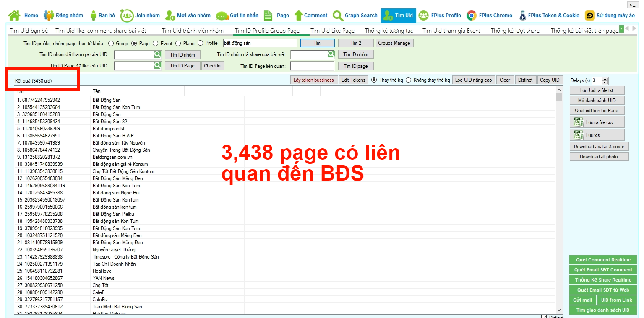The width and height of the screenshot is (644, 318).
Task: Select the Tìm Uid toolbar item
Action: (398, 16)
